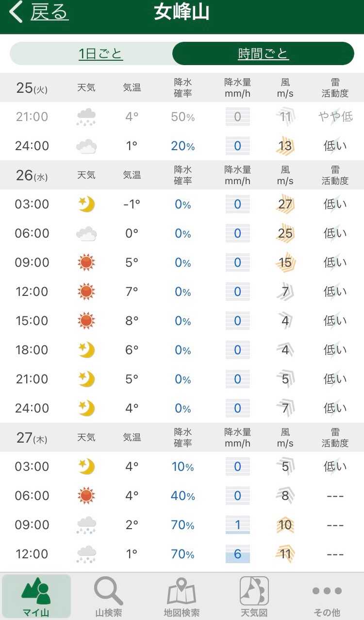The width and height of the screenshot is (364, 620).
Task: Tap the 戻る back link
Action: click(x=50, y=12)
